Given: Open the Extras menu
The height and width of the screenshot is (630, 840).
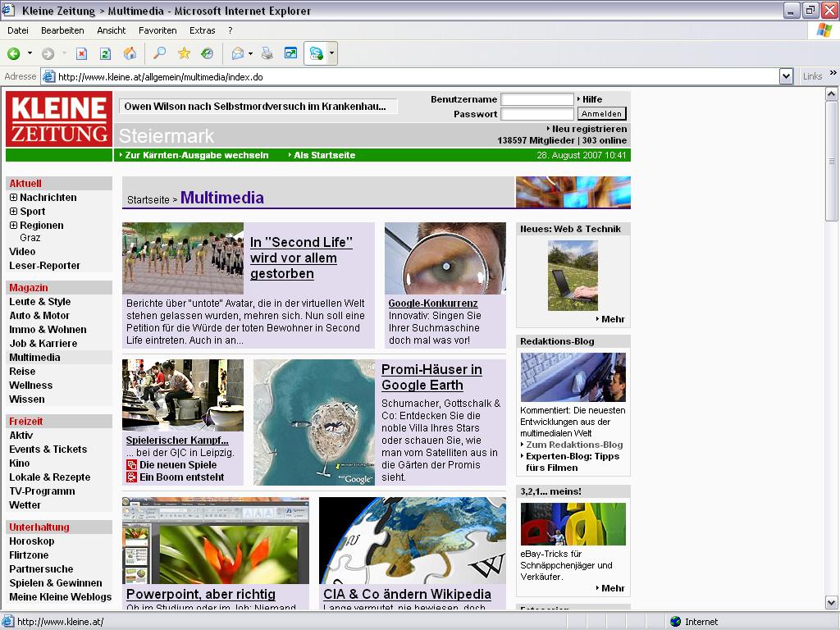Looking at the screenshot, I should pyautogui.click(x=202, y=30).
